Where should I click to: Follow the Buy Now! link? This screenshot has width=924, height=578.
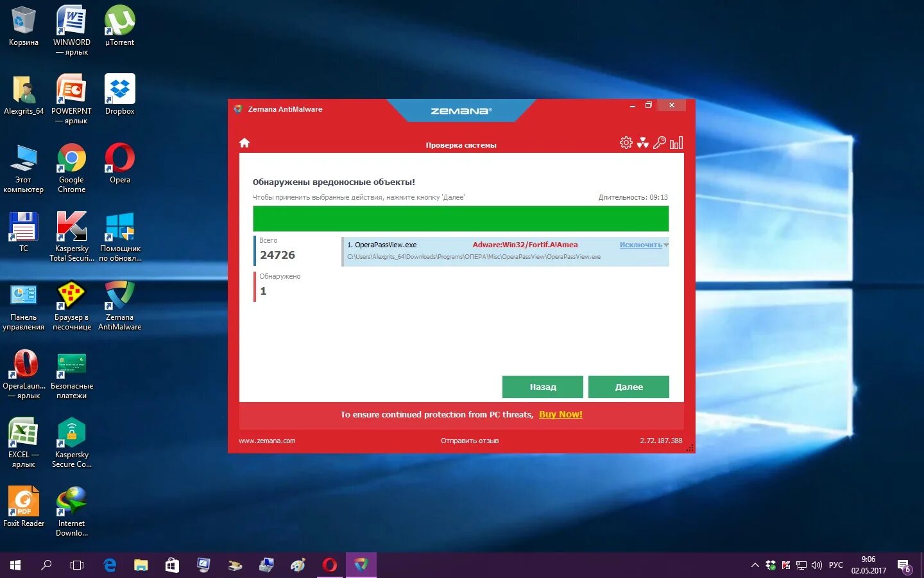pyautogui.click(x=561, y=414)
